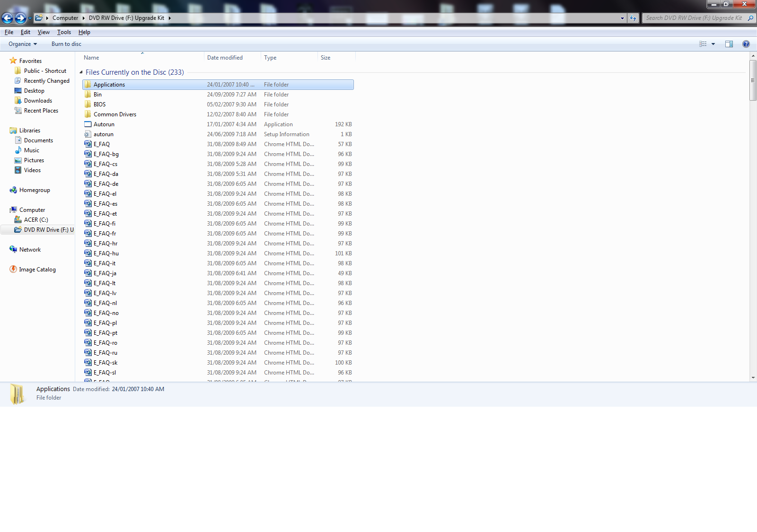Click the Back navigation arrow
The image size is (757, 532).
tap(8, 18)
